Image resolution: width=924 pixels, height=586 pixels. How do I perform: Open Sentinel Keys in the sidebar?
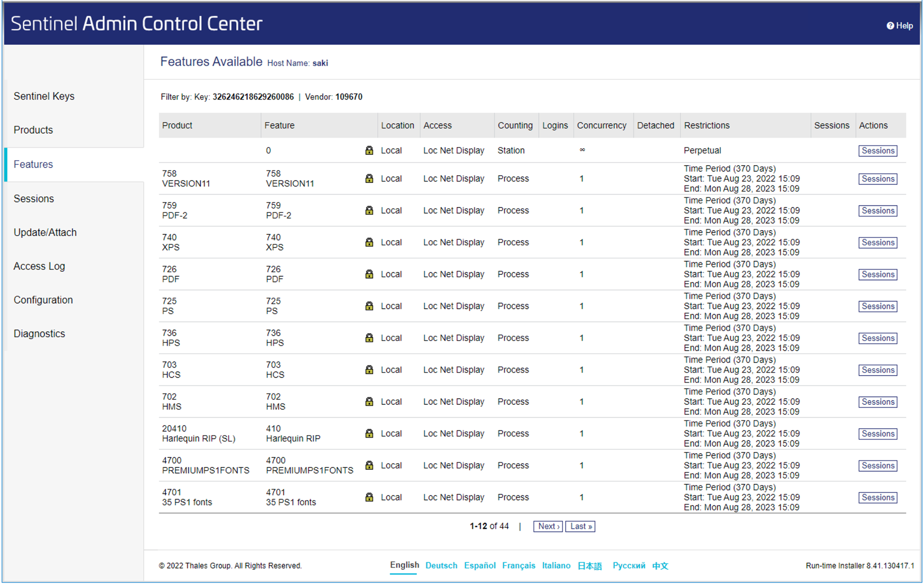(44, 96)
